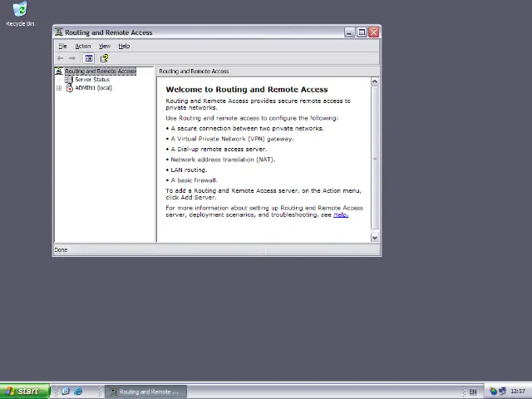Expand the ADMIN1 (local) tree node

(x=59, y=88)
